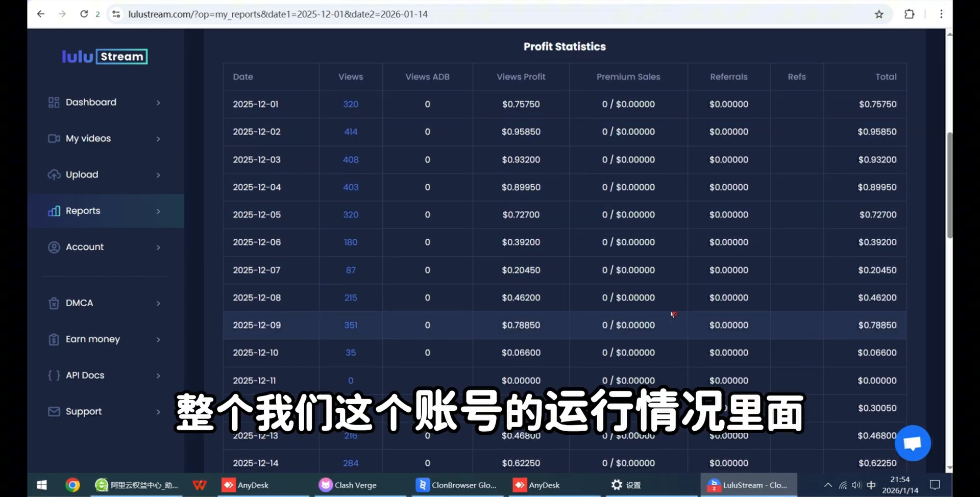
Task: Click the address bar URL
Action: [278, 14]
